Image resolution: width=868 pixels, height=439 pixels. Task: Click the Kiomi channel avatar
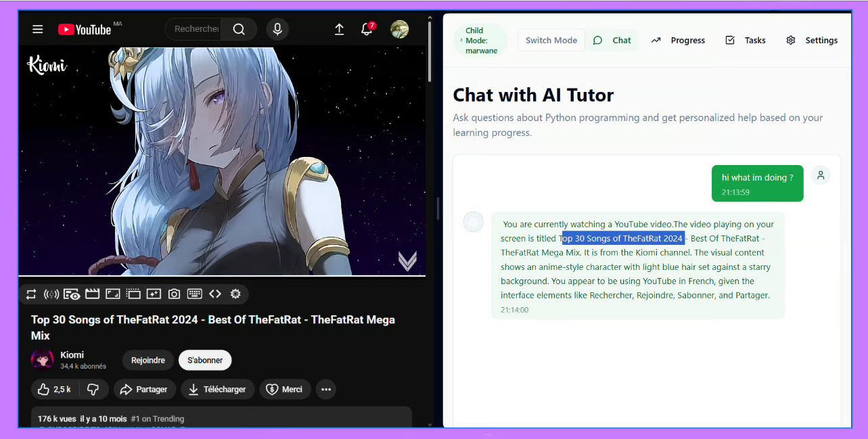tap(43, 360)
